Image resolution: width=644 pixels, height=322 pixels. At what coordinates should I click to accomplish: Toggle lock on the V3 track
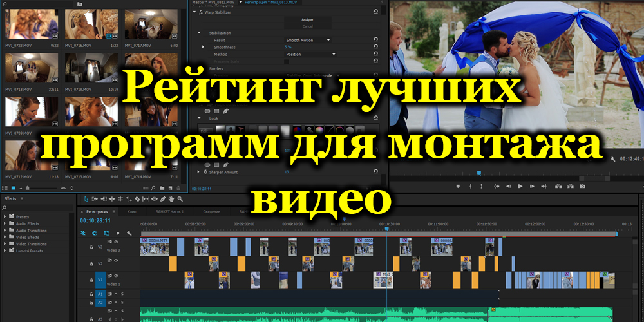pos(91,247)
